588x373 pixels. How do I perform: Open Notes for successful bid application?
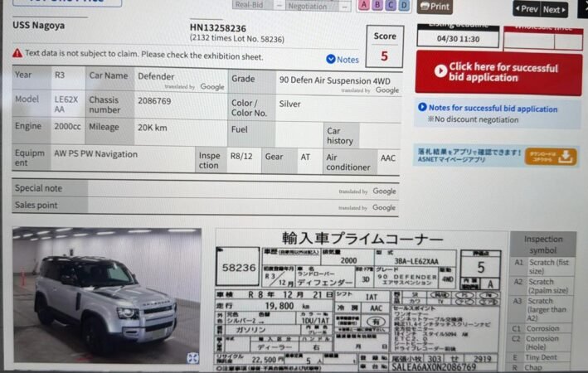493,109
